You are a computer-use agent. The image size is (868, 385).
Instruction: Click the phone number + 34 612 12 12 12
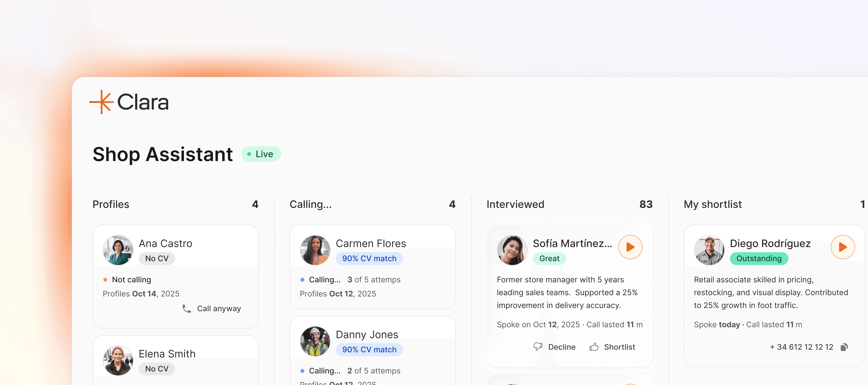pos(801,347)
